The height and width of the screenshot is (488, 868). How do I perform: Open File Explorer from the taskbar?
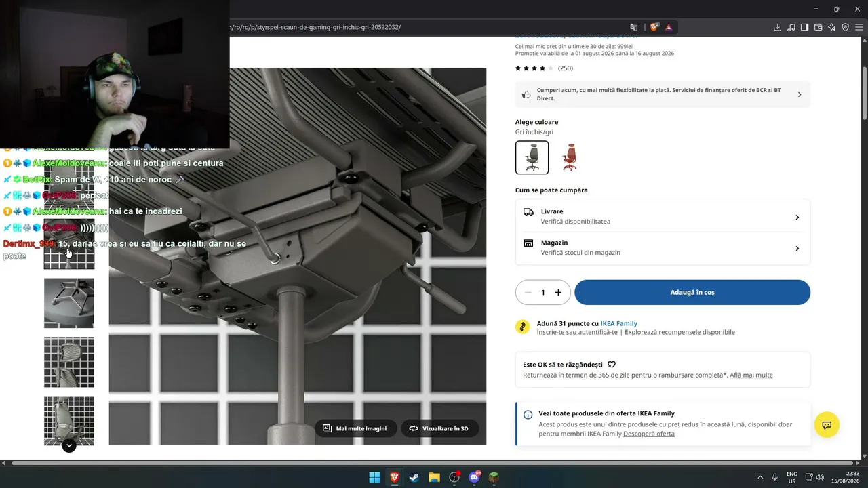(434, 477)
